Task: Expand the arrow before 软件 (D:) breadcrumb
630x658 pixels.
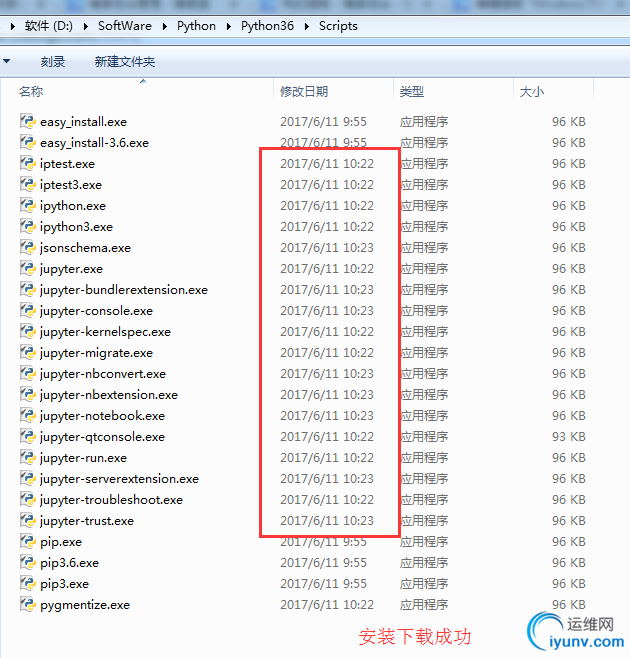Action: [x=13, y=26]
